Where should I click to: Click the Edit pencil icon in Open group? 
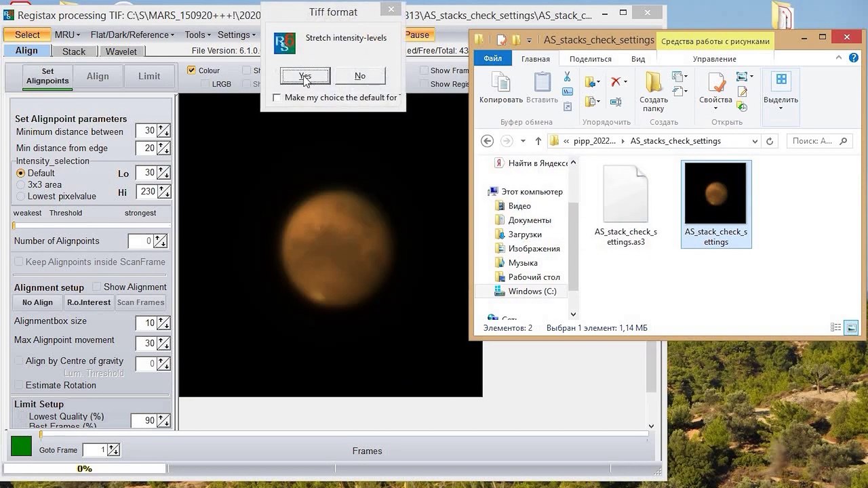tap(743, 92)
